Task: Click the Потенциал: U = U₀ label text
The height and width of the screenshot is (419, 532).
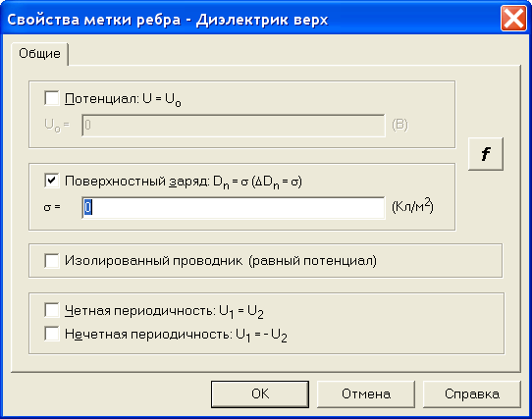Action: pos(123,99)
